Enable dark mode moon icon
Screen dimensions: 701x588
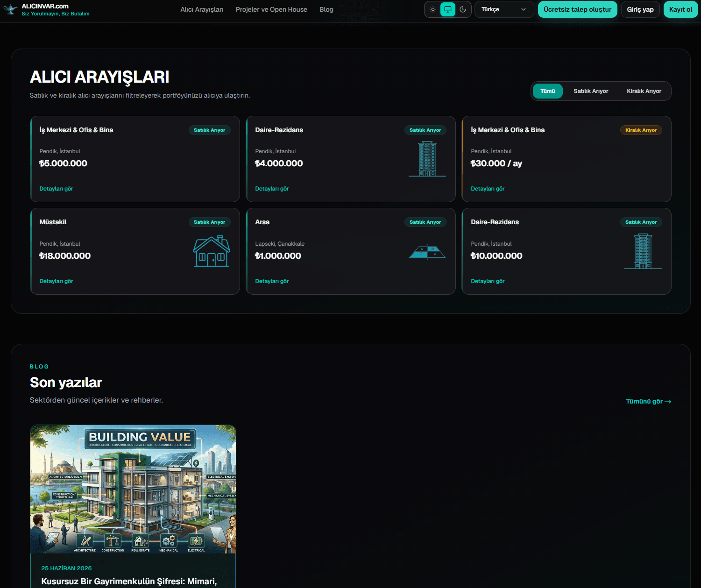click(463, 9)
